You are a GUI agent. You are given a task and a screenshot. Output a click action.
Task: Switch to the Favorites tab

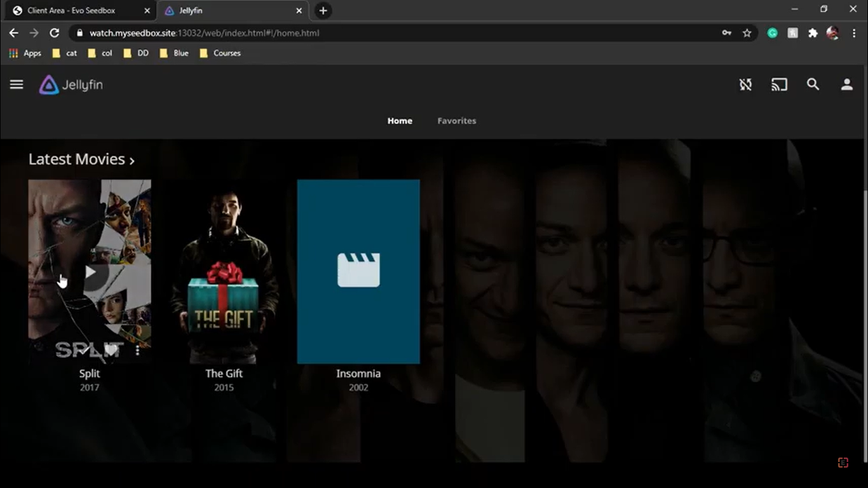tap(456, 121)
